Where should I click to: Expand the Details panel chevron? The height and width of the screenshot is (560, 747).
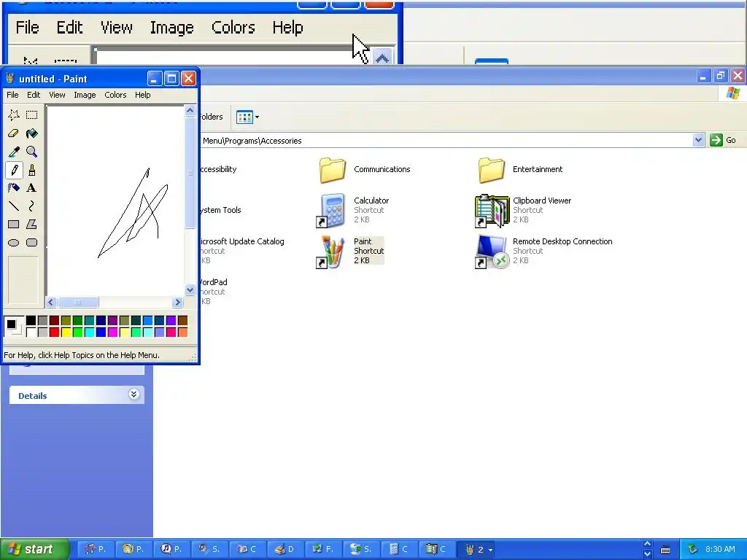pyautogui.click(x=134, y=394)
